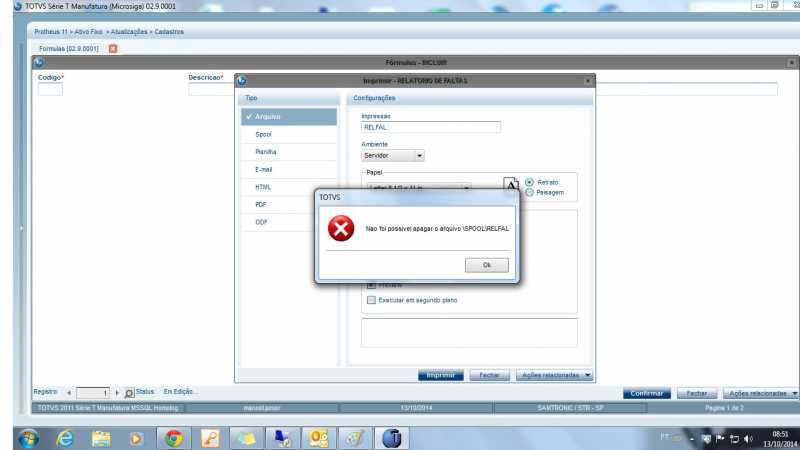The image size is (800, 450).
Task: Click Fechar in the Imprimir dialog
Action: click(x=489, y=376)
